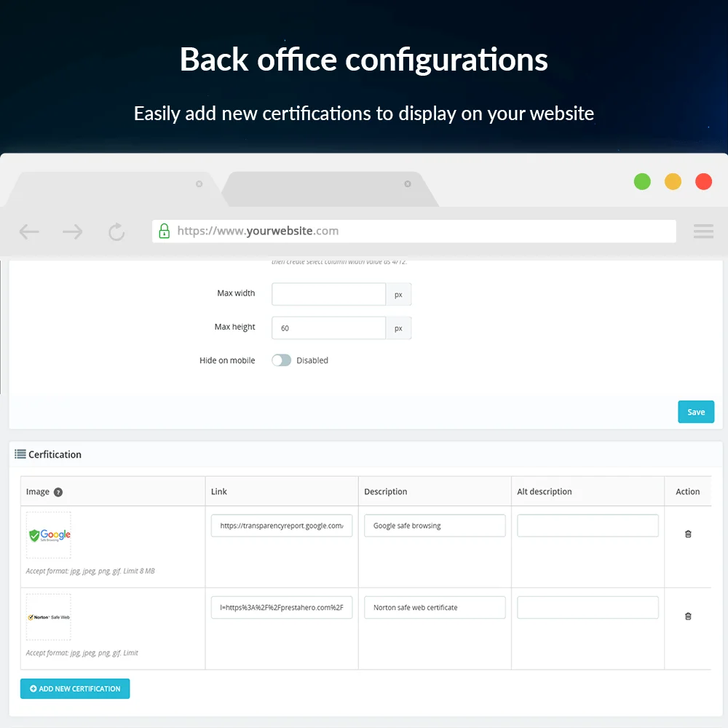Click the Norton Safe Web image thumbnail
728x728 pixels.
[49, 617]
